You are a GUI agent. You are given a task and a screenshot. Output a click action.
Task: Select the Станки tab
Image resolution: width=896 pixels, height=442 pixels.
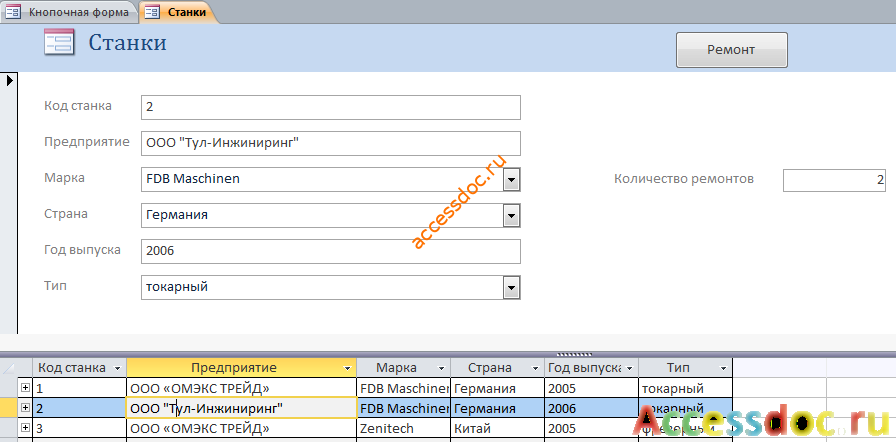[x=179, y=12]
